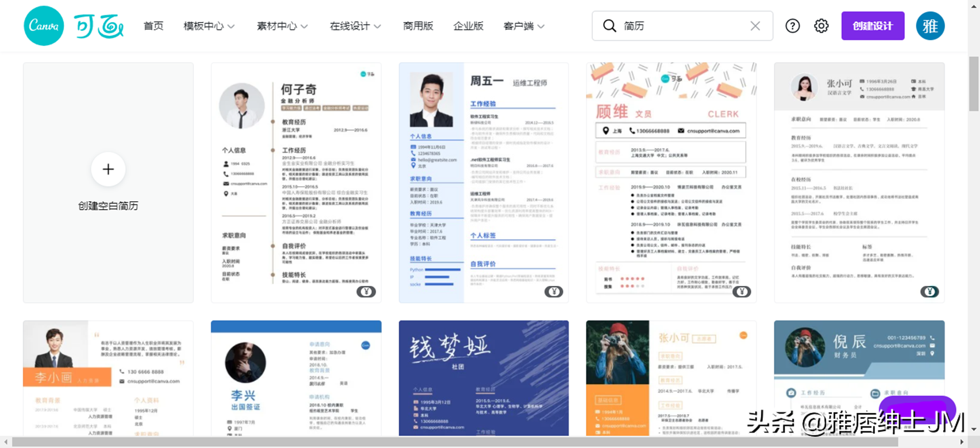Open the 客户端 dropdown menu

click(x=523, y=26)
